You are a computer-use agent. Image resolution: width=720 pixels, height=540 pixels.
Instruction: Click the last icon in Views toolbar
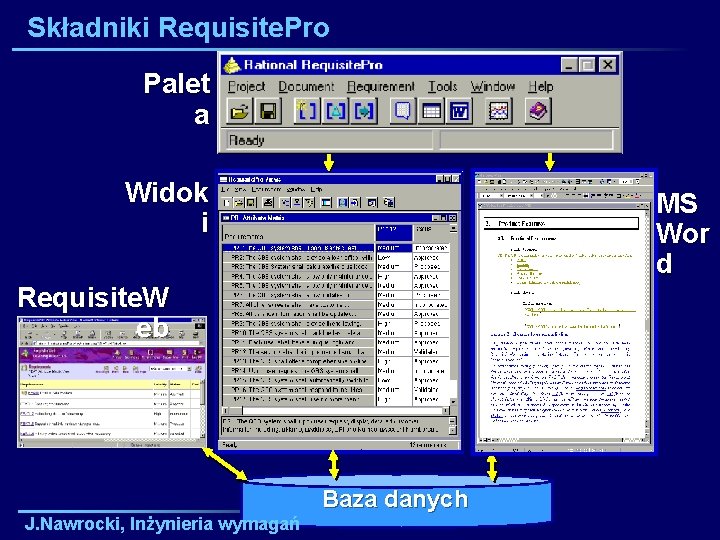[389, 202]
